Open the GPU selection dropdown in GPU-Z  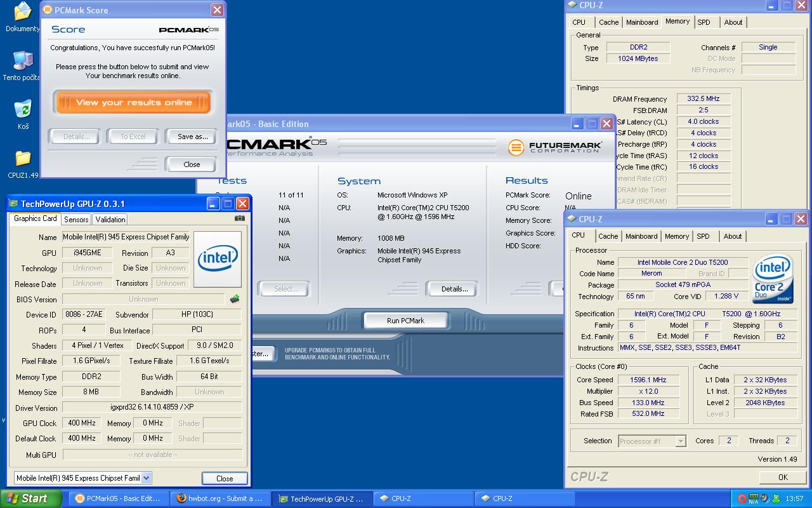(146, 478)
